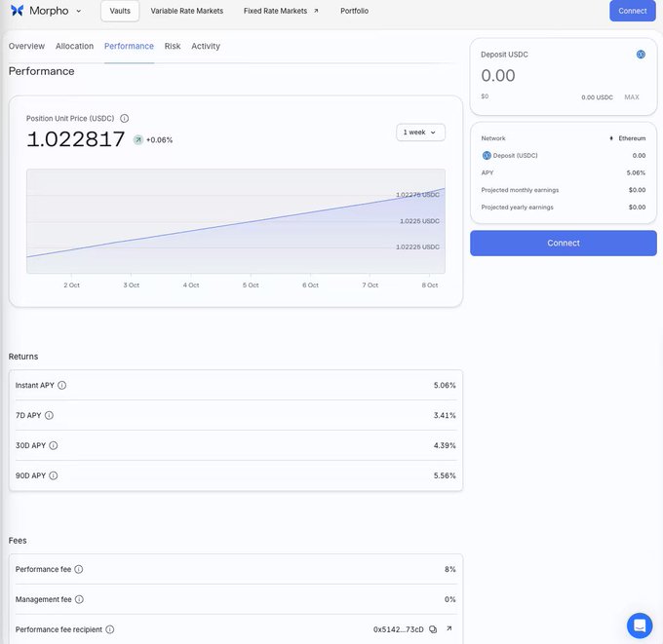Click the 7D APY info icon
This screenshot has height=644, width=663.
point(49,415)
